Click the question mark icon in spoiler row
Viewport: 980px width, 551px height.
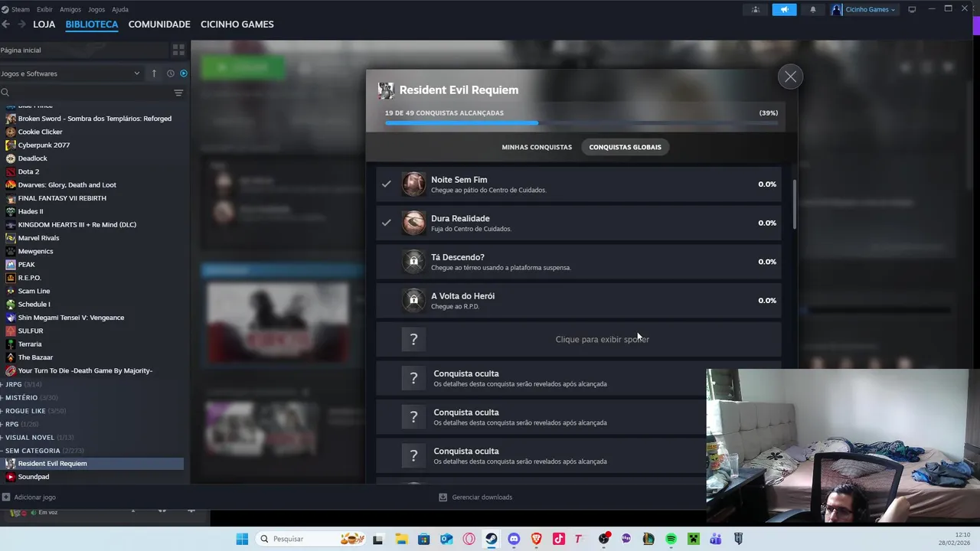click(413, 339)
